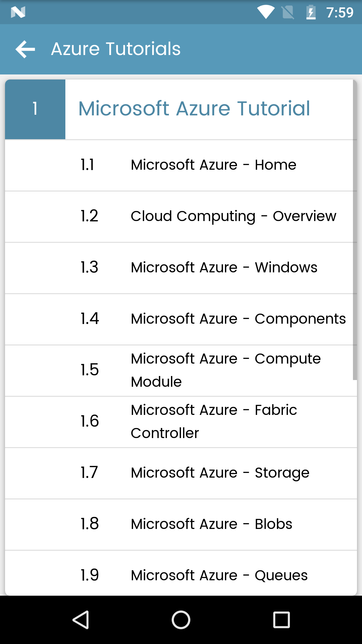Open Microsoft Azure - Queues lesson
Image resolution: width=362 pixels, height=644 pixels.
click(x=181, y=573)
